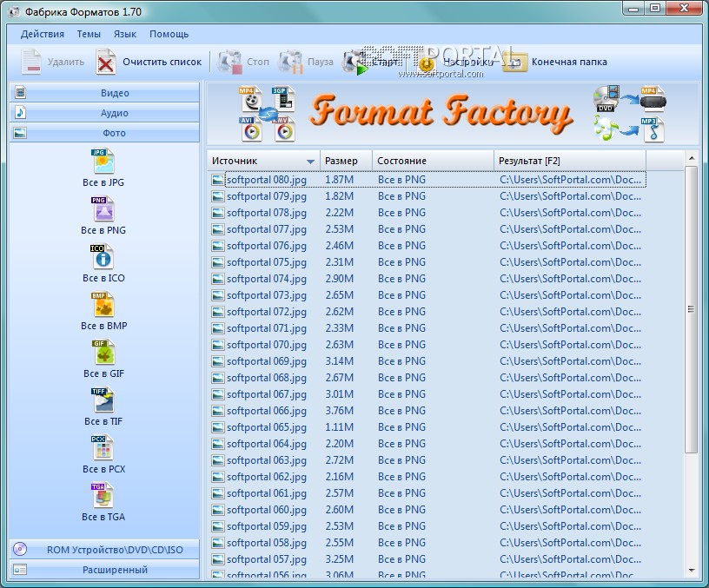Expand the Видео category panel
This screenshot has width=709, height=588.
click(104, 93)
